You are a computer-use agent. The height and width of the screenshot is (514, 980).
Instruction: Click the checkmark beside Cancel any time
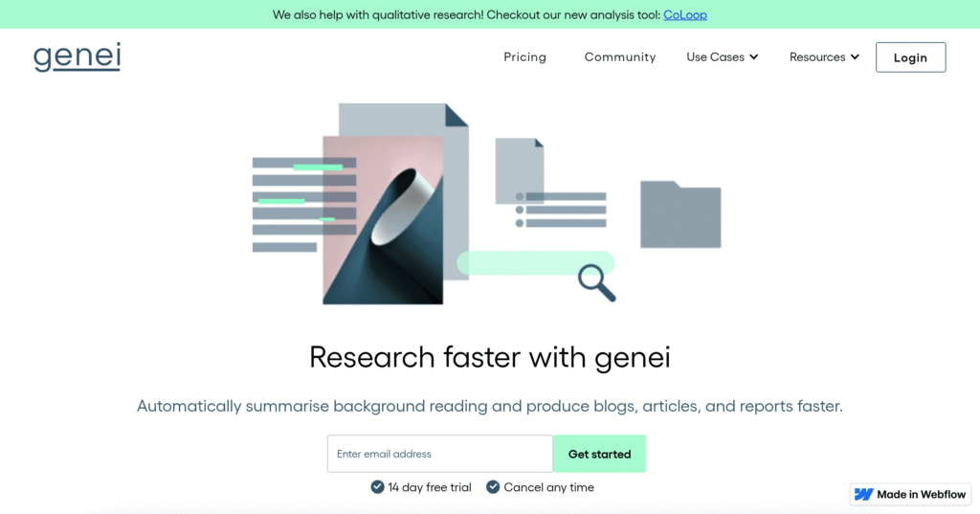coord(493,487)
